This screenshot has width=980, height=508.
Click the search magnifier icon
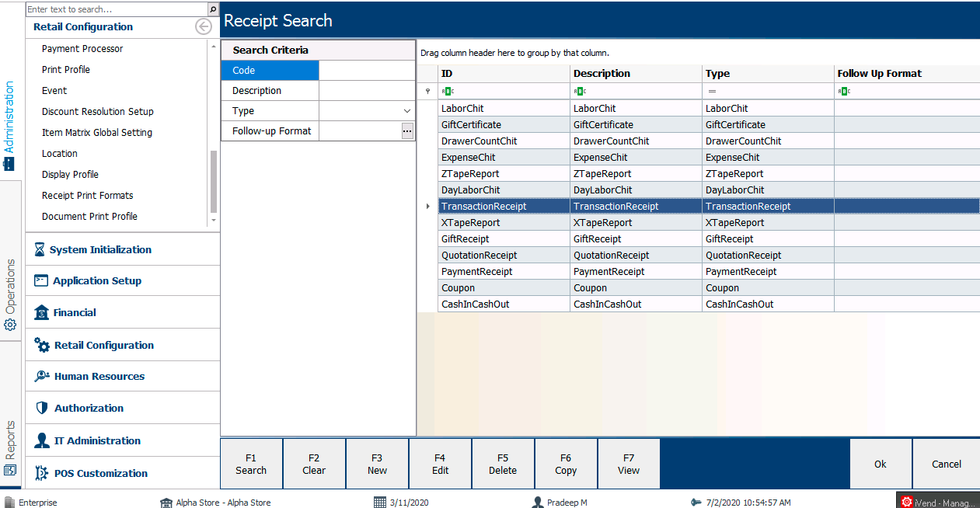(213, 9)
